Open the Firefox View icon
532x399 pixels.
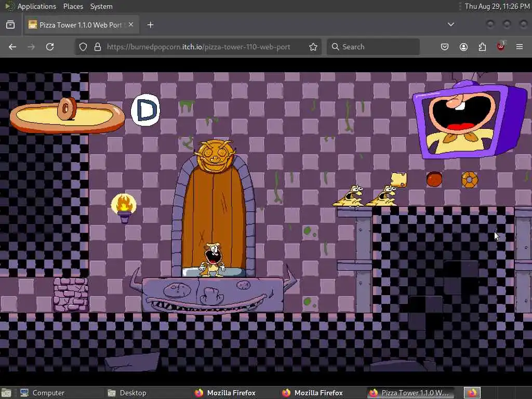point(10,25)
